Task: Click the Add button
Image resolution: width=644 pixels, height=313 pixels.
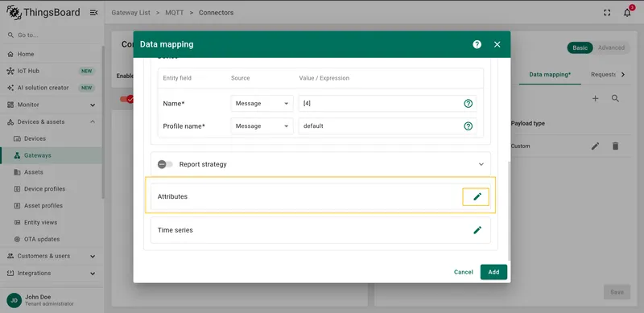Action: (x=493, y=272)
